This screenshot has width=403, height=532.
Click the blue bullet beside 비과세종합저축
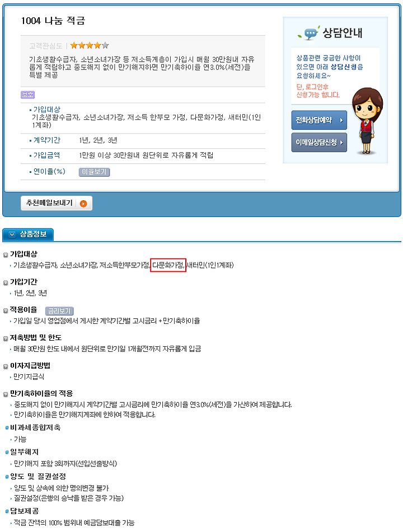tap(7, 428)
